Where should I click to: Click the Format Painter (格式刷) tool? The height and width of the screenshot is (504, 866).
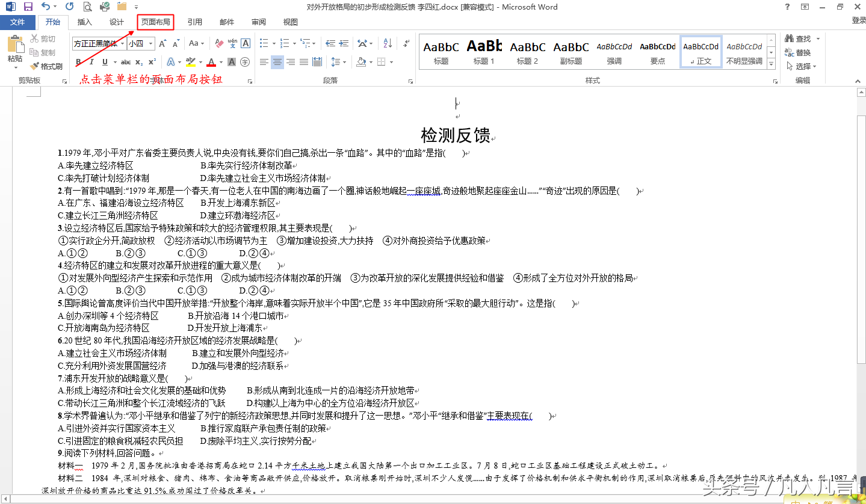point(46,66)
